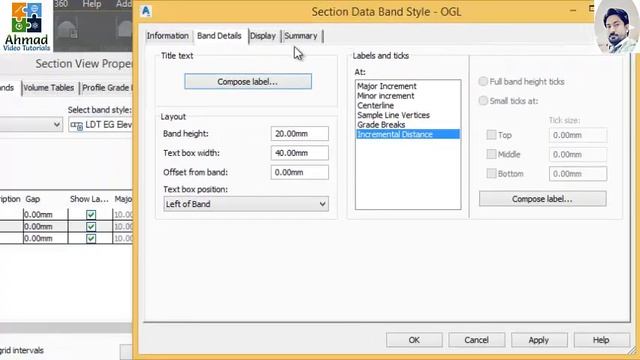
Task: Select Centerline in the At list
Action: (376, 105)
